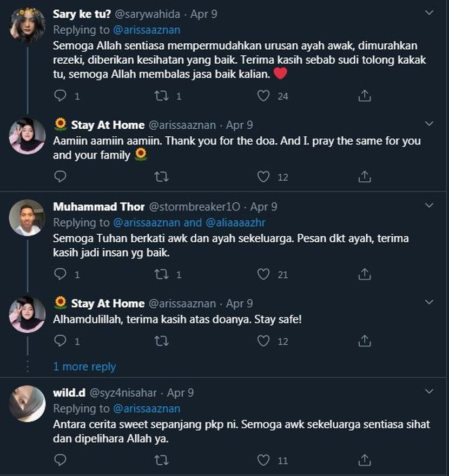Share Sary ke tu?'s tweet

tap(365, 96)
